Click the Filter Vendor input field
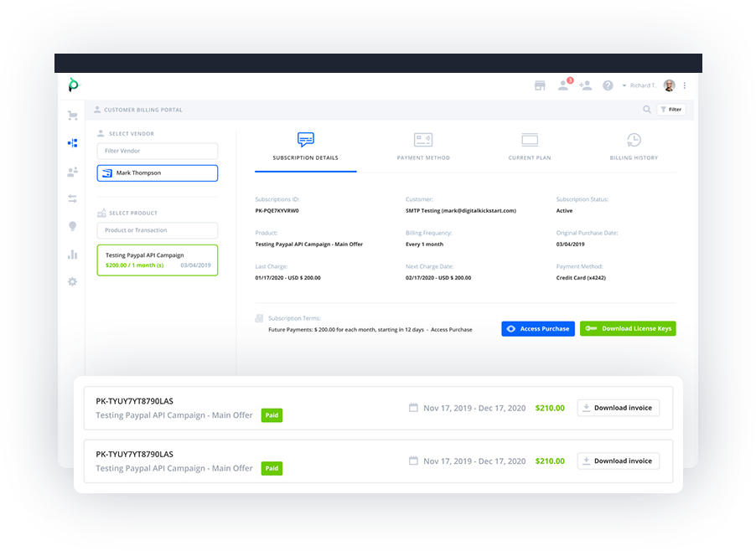The width and height of the screenshot is (756, 551). tap(157, 151)
